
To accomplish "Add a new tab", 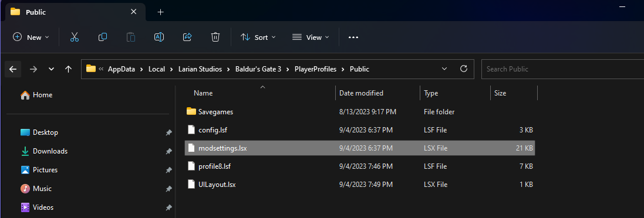I will 161,12.
